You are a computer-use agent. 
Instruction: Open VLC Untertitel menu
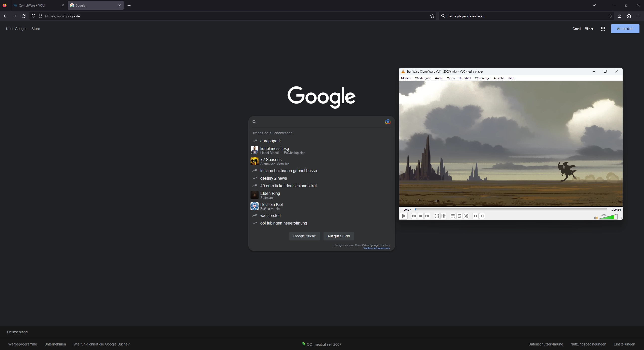point(465,78)
